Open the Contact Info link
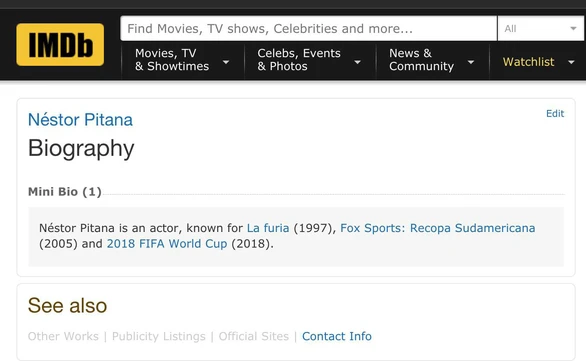Screen dimensions: 586x361 click(x=337, y=336)
